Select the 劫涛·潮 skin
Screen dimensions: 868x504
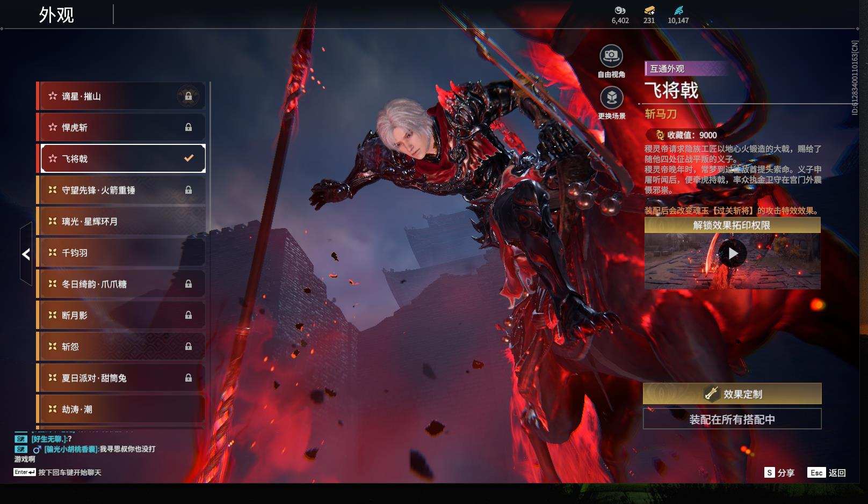121,409
